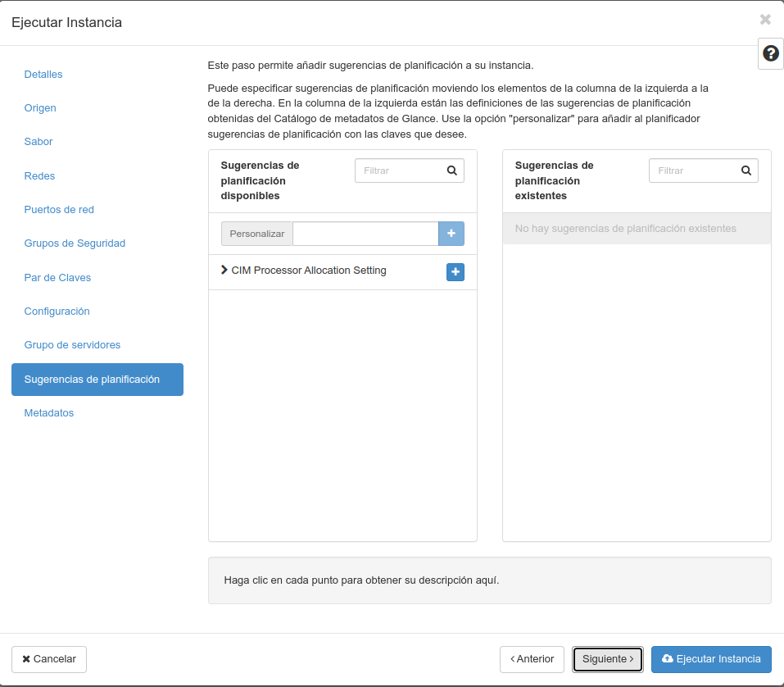
Task: Click the magnifier icon in available hints filter
Action: 451,171
